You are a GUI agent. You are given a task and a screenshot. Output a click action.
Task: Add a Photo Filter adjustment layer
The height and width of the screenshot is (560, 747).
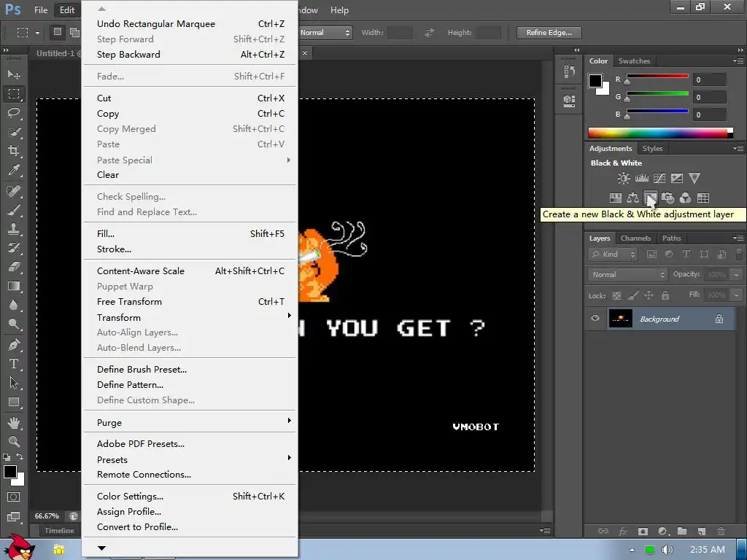coord(667,198)
